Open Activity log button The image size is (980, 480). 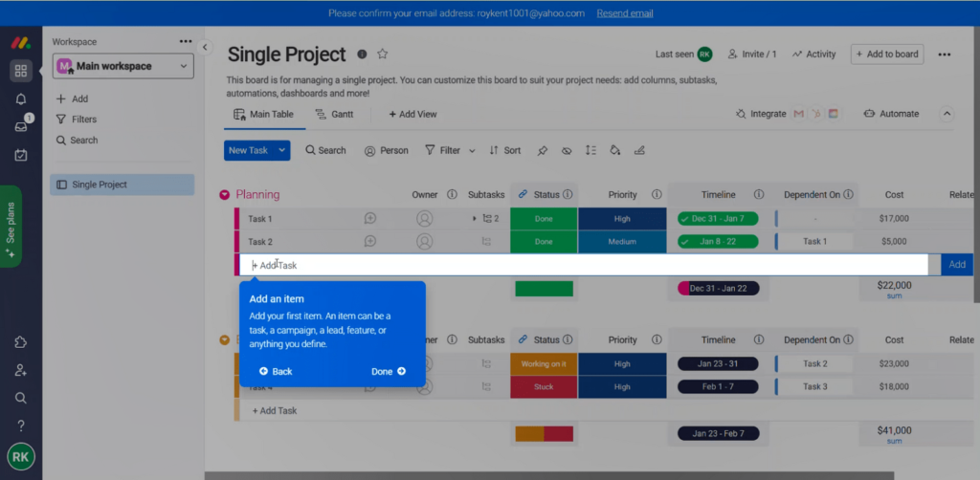(x=813, y=55)
